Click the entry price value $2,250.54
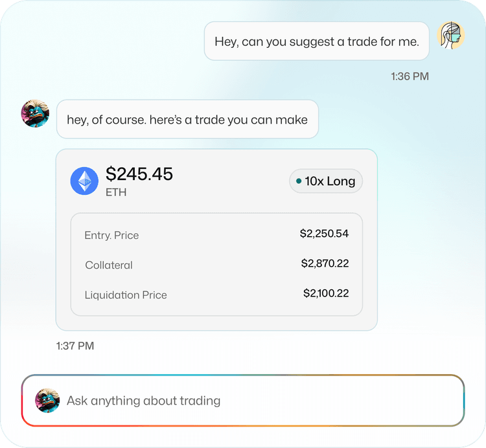Image resolution: width=486 pixels, height=448 pixels. click(x=324, y=234)
